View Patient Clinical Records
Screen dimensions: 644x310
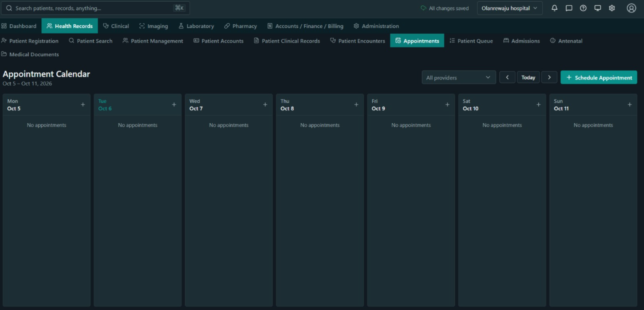pos(287,41)
